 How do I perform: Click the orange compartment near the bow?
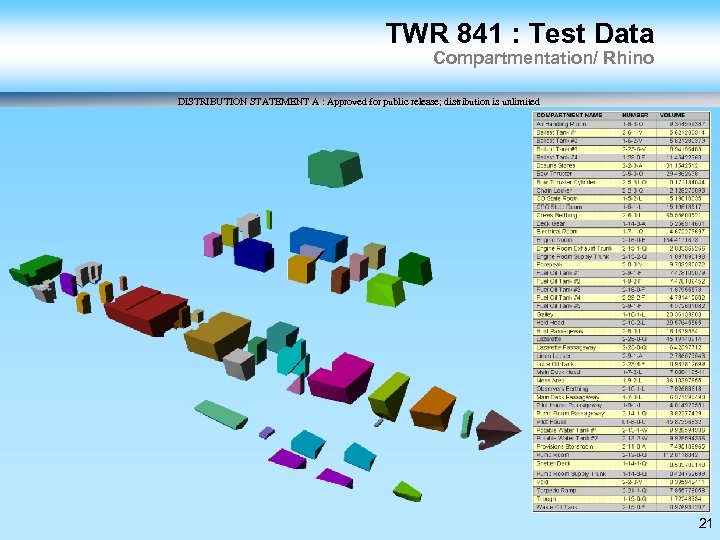pyautogui.click(x=432, y=409)
